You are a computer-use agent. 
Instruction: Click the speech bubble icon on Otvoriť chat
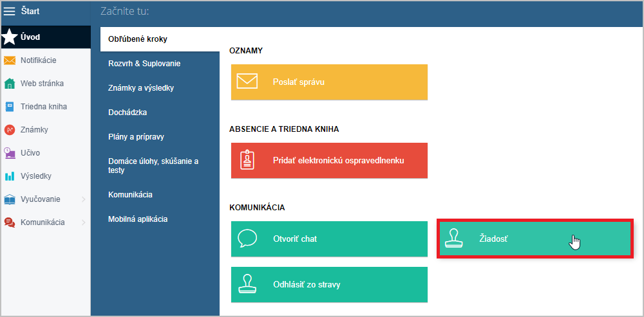pos(247,239)
